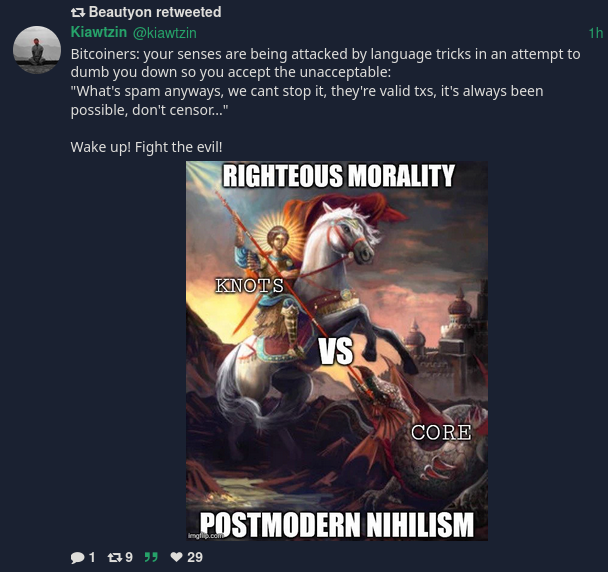This screenshot has height=572, width=608.
Task: Click the retweet count 9
Action: tap(129, 558)
